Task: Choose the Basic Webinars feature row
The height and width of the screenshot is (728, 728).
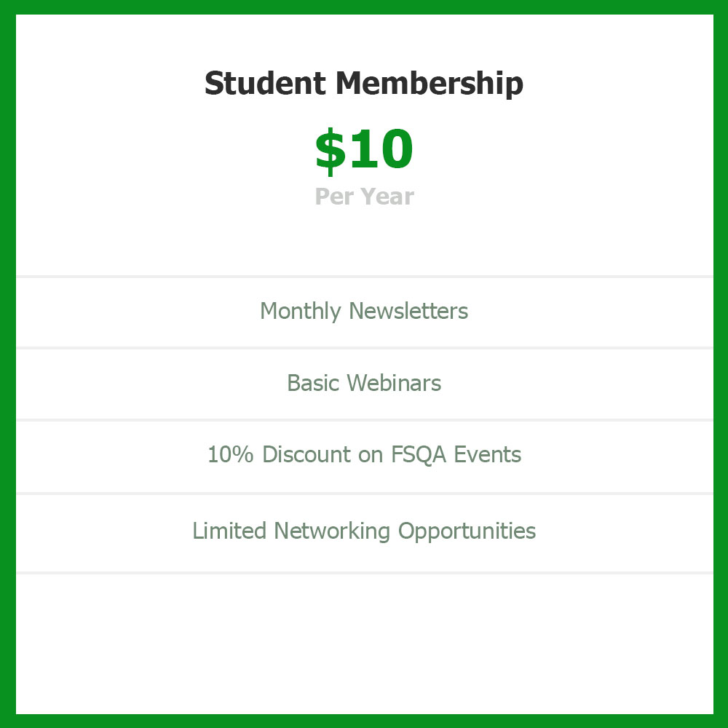Action: click(365, 384)
